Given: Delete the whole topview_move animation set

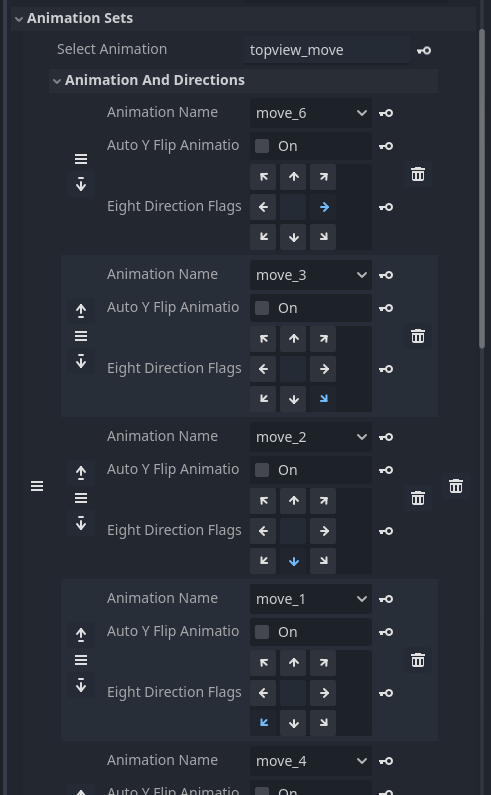Looking at the screenshot, I should pos(456,486).
